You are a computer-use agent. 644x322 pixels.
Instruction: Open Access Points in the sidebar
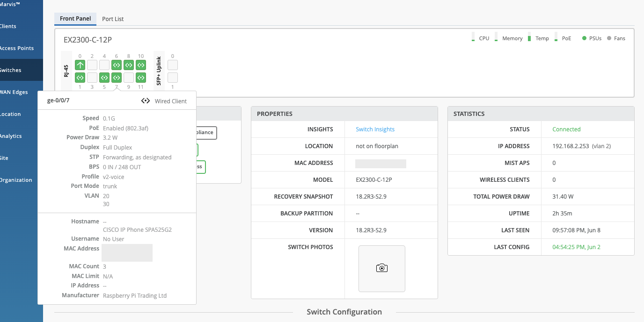tap(17, 48)
